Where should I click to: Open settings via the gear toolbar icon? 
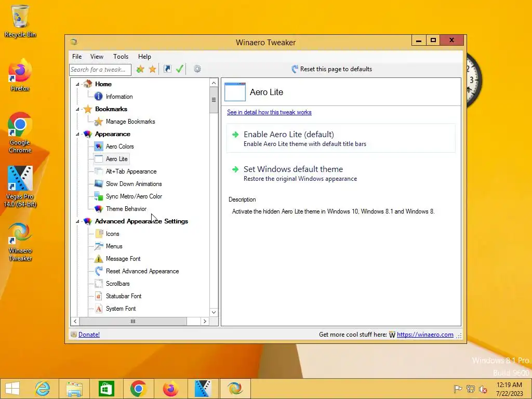pos(197,69)
